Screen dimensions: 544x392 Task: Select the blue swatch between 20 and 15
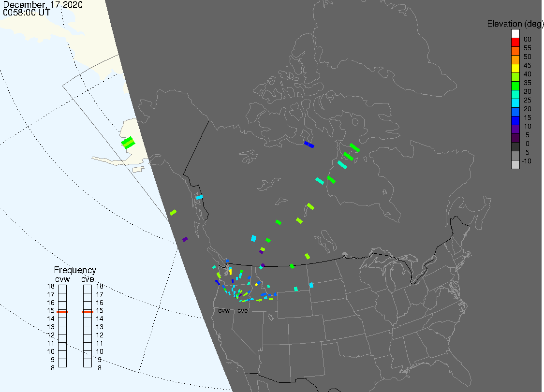(x=515, y=112)
